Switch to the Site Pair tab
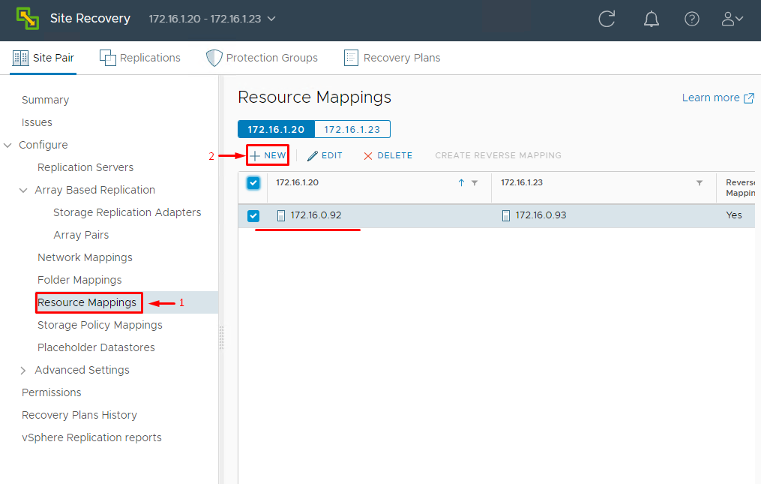This screenshot has height=484, width=761. click(x=43, y=58)
